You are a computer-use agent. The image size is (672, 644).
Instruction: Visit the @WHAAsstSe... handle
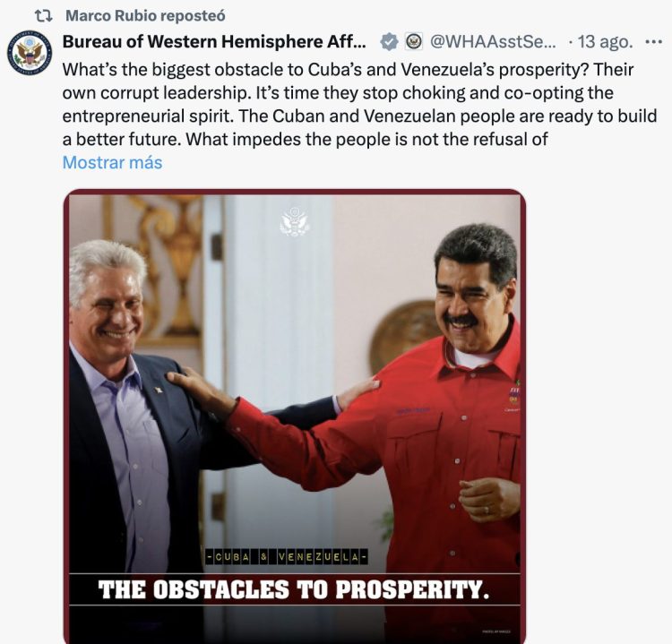point(493,41)
